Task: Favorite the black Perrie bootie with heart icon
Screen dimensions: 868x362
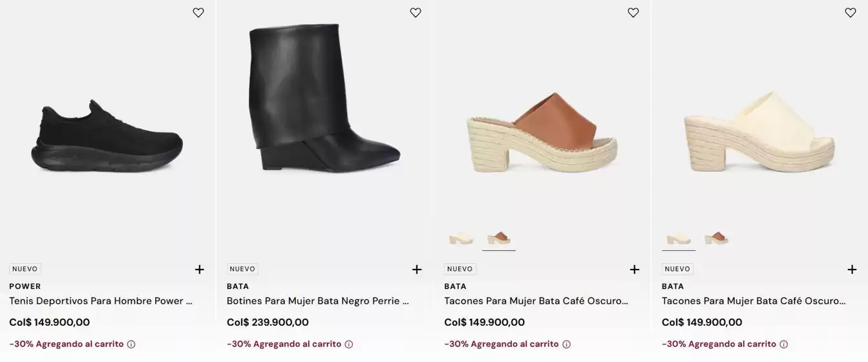Action: coord(416,12)
